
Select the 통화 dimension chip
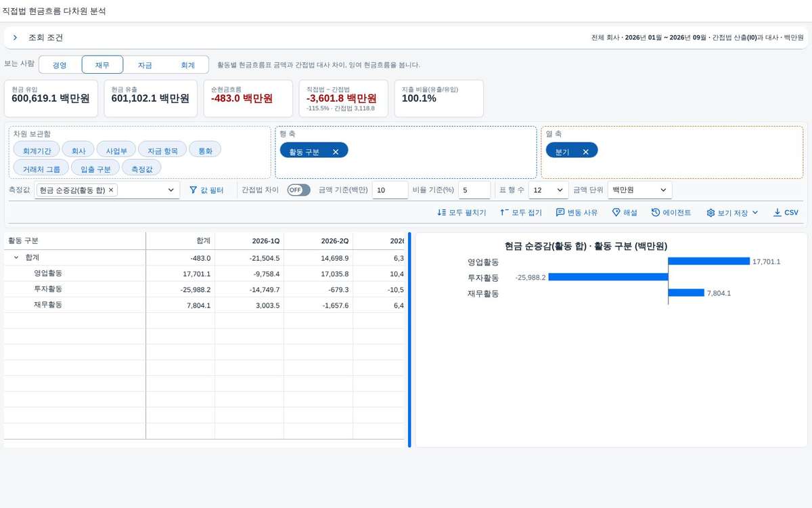[205, 150]
